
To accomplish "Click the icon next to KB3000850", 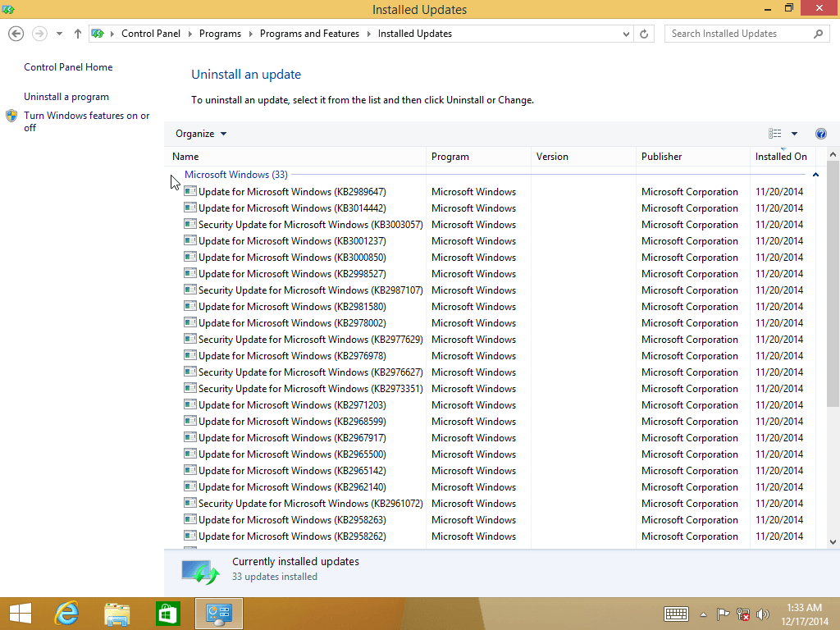I will 189,257.
